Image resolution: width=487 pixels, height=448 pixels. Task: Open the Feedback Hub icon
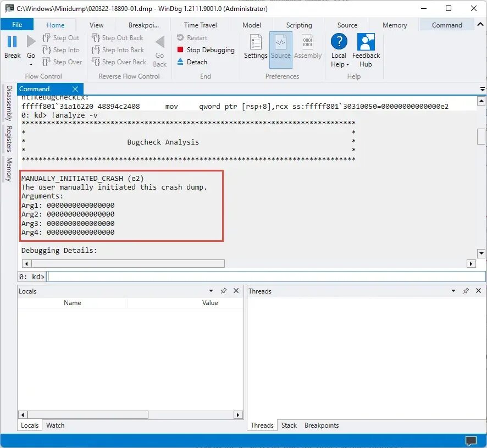[366, 42]
